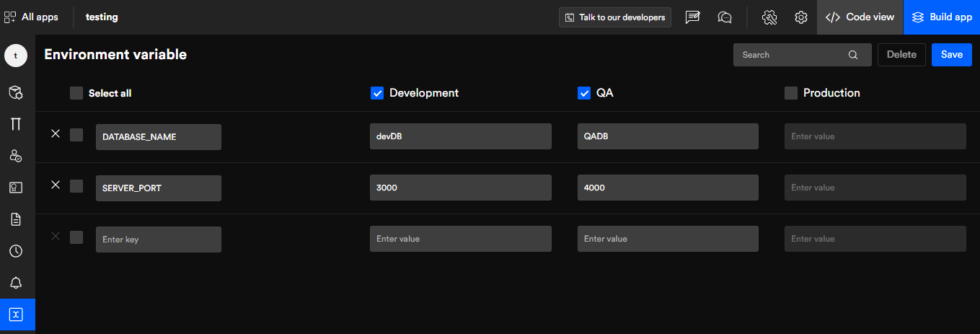Screen dimensions: 980x334
Task: Click the Production column label
Action: [x=831, y=93]
